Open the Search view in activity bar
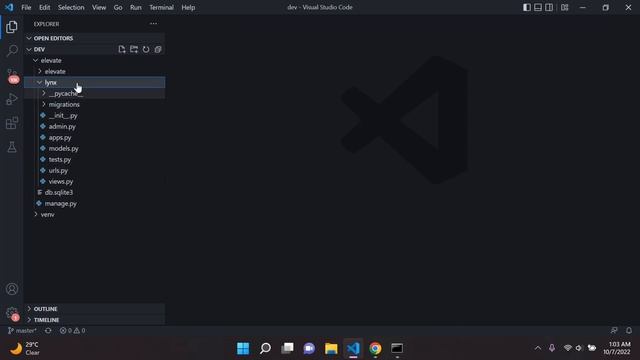640x360 pixels. pos(12,51)
